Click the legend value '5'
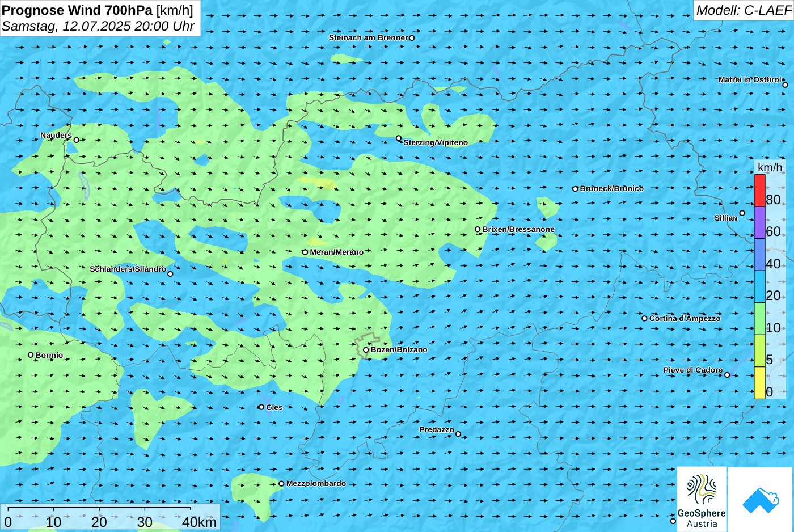Image resolution: width=794 pixels, height=532 pixels. pos(769,360)
